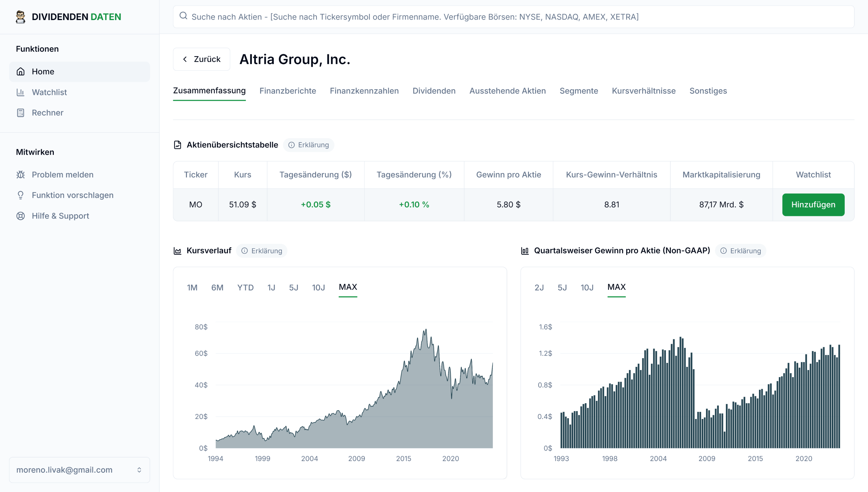Set Kursverlauf range to 1J
The width and height of the screenshot is (868, 492).
click(271, 287)
